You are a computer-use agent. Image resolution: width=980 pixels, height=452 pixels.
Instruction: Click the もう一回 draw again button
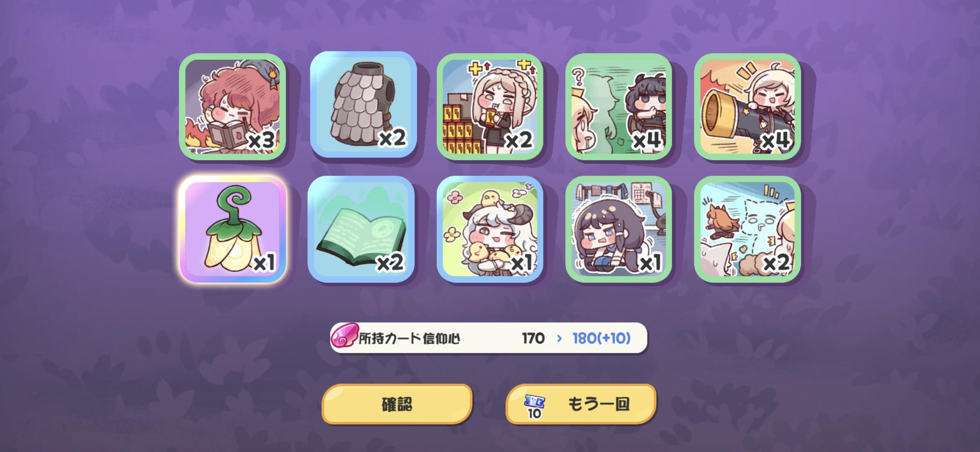coord(581,404)
